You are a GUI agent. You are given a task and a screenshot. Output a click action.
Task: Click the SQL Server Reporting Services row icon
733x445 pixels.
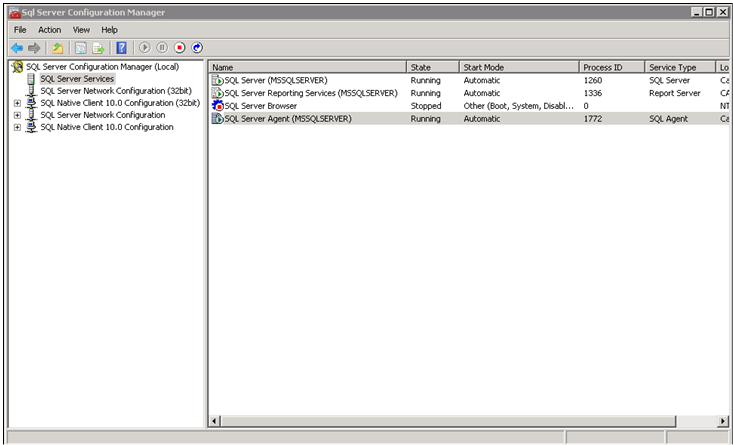(x=218, y=93)
